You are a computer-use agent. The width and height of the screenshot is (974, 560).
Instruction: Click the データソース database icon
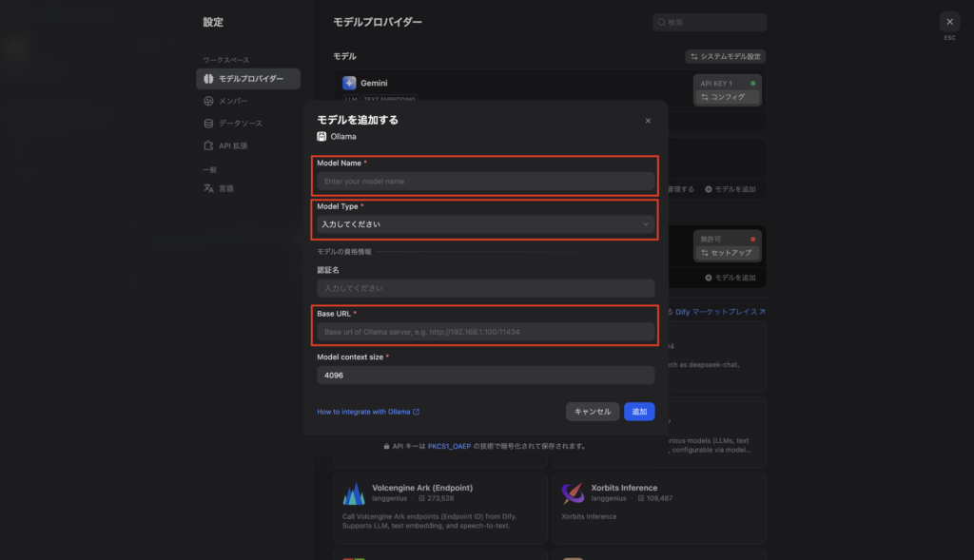208,124
